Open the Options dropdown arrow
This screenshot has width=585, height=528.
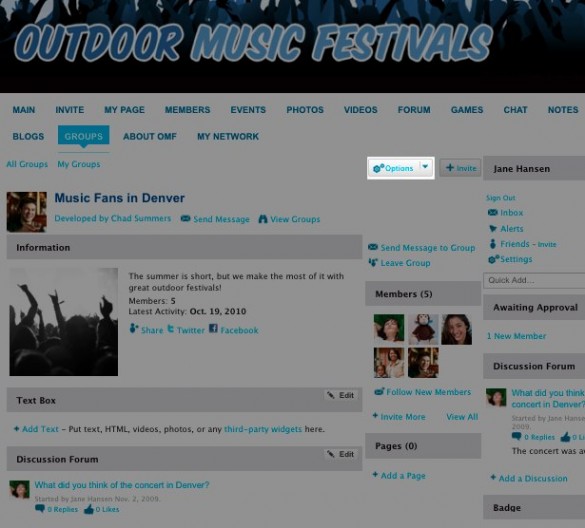click(425, 167)
